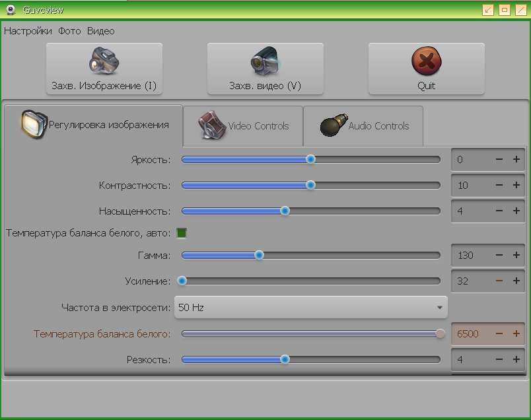Image resolution: width=531 pixels, height=420 pixels.
Task: Toggle auto white balance temperature checkbox
Action: [182, 233]
